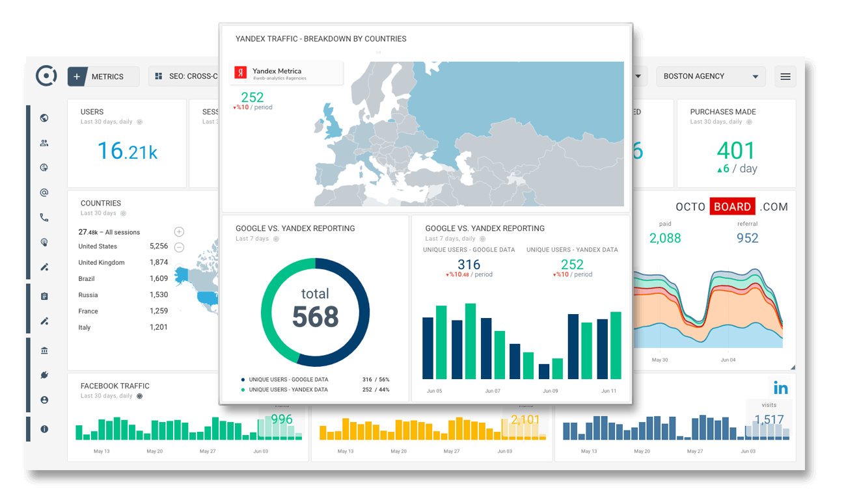Select the United States row in COUNTRIES
846x504 pixels.
pos(123,246)
